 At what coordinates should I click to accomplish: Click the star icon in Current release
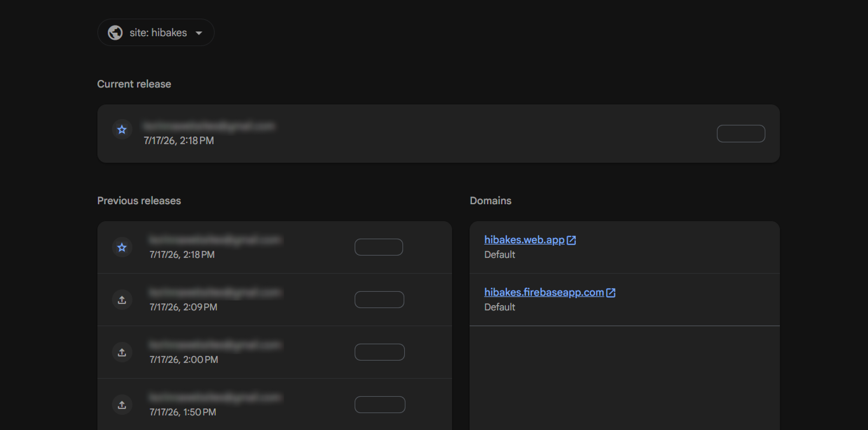pyautogui.click(x=122, y=130)
